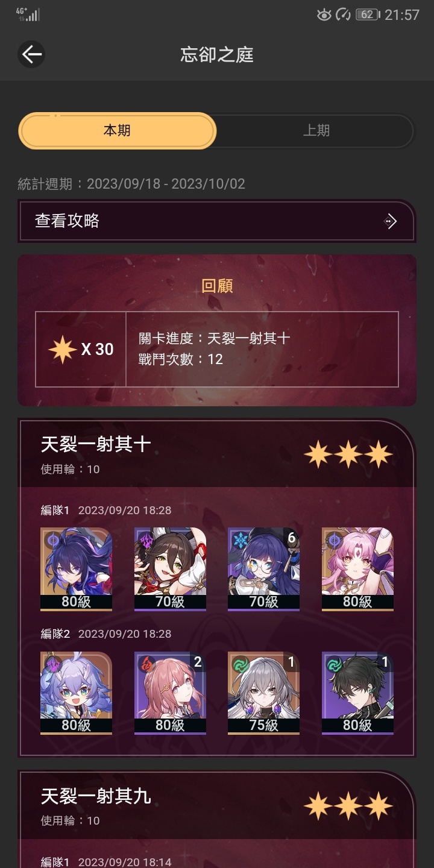This screenshot has width=434, height=868.
Task: Tap the eye comfort icon in status bar
Action: [x=324, y=14]
